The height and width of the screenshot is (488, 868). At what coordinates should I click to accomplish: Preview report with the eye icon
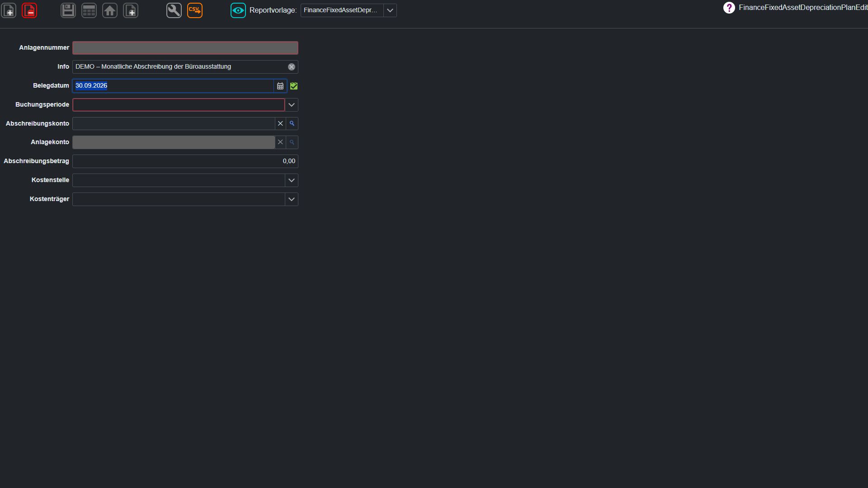tap(238, 10)
